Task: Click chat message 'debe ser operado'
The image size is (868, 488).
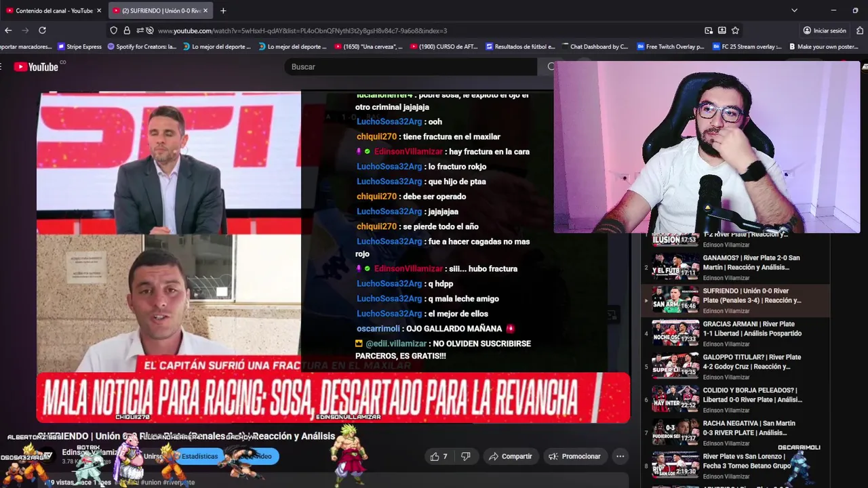Action: (x=411, y=197)
